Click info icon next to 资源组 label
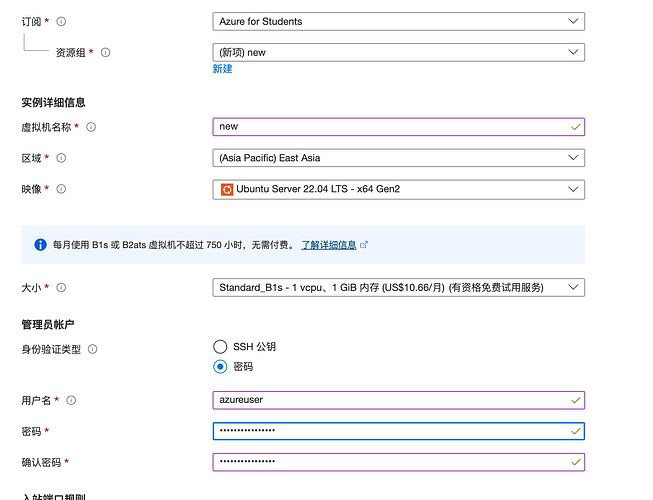Viewport: 653px width, 500px height. pos(106,52)
